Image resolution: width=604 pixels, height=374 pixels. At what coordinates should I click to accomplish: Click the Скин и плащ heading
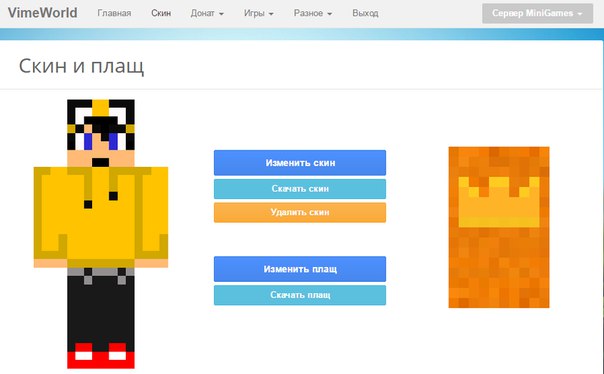tap(81, 66)
